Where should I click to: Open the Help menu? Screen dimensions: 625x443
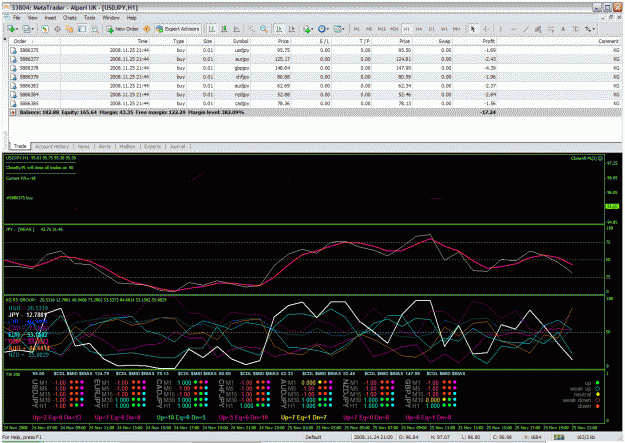[132, 18]
